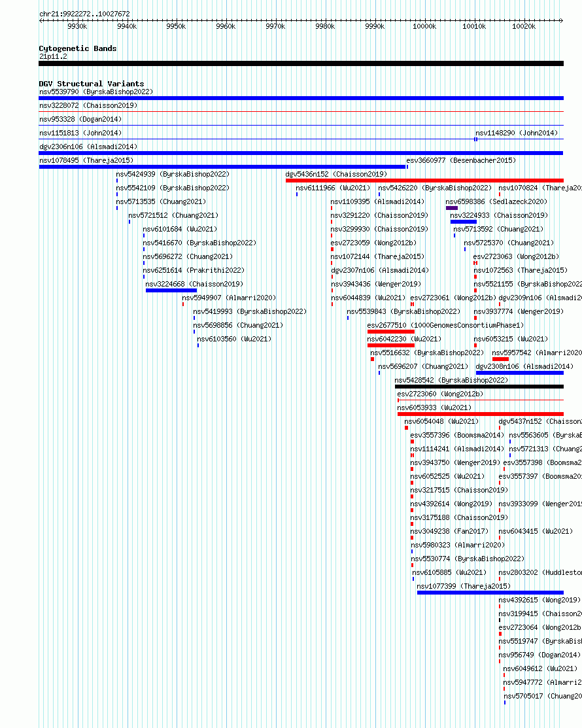Click the black 21p11.2 cytogenetic band bar
Screen dimensions: 582x728
pyautogui.click(x=301, y=63)
